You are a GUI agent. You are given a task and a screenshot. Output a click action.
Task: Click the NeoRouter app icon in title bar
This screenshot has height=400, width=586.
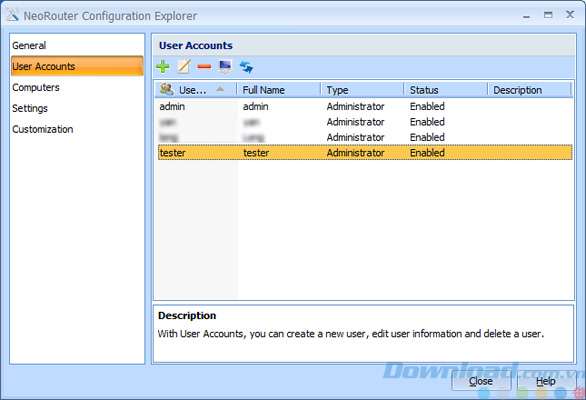pyautogui.click(x=12, y=15)
